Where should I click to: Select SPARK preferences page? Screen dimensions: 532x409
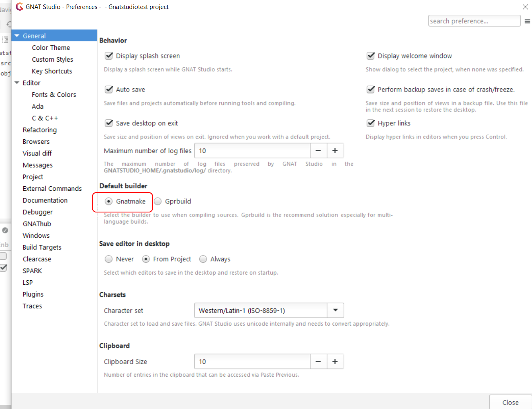pos(32,271)
